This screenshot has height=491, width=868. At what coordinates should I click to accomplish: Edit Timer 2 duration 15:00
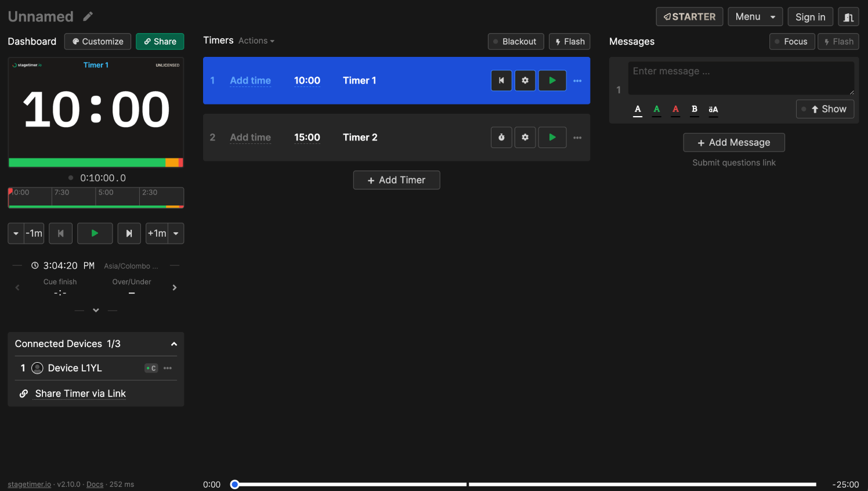[307, 138]
